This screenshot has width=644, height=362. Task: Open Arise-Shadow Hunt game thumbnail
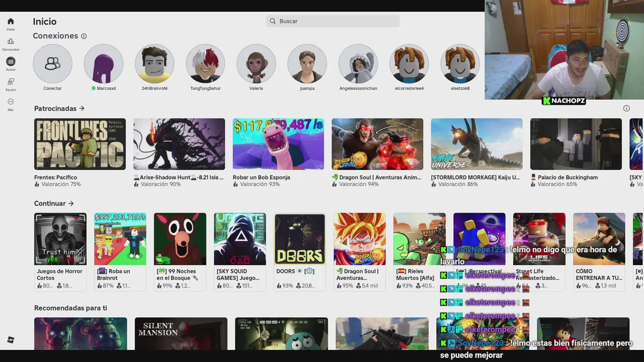[x=179, y=144]
